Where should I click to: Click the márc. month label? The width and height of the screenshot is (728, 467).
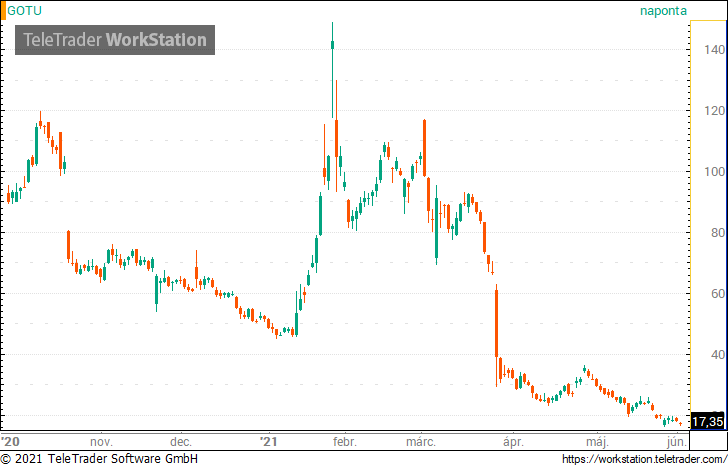421,441
